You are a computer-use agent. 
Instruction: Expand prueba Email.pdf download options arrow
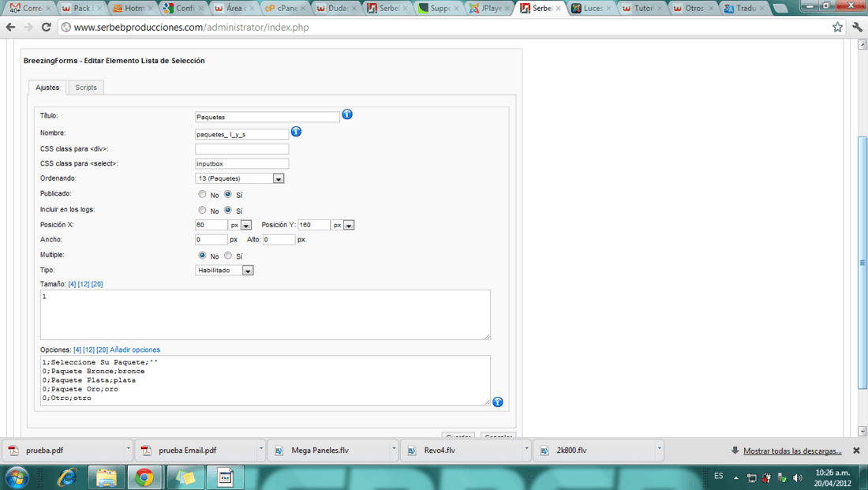260,449
